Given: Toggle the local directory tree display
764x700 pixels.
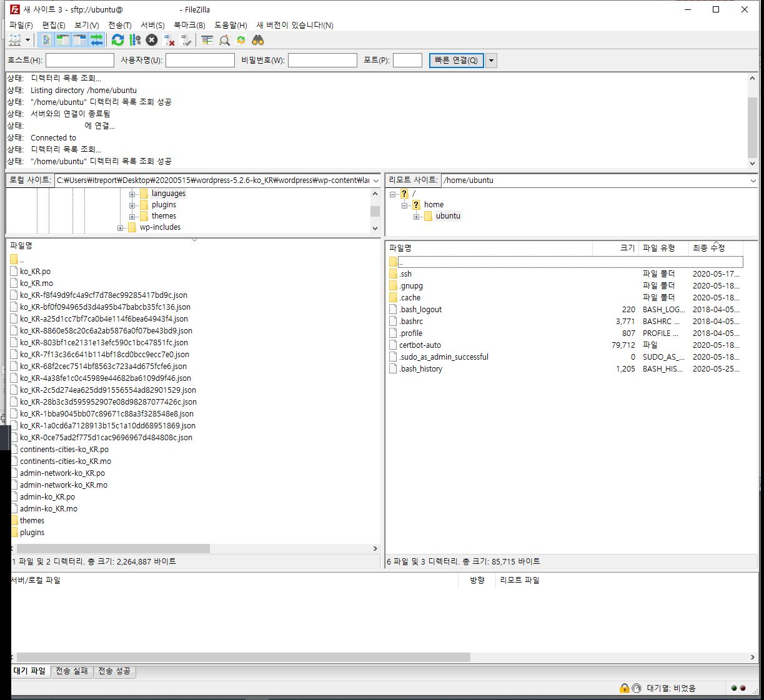Looking at the screenshot, I should 62,40.
